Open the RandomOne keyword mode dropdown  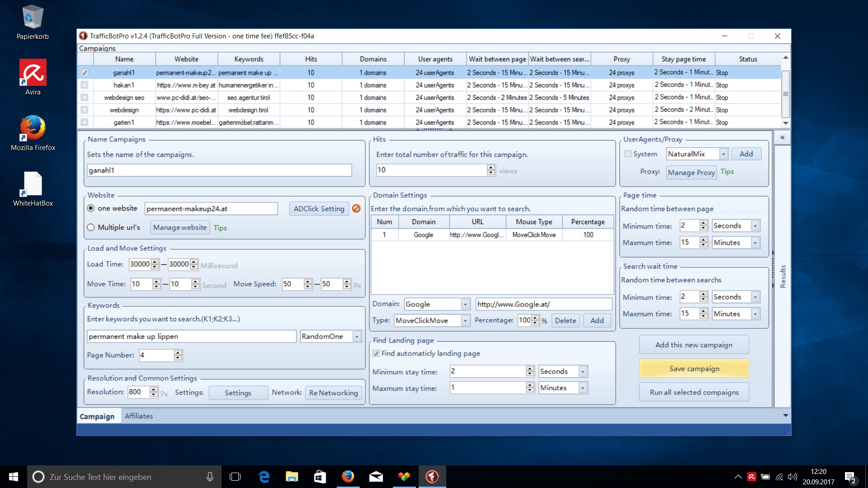pos(357,336)
